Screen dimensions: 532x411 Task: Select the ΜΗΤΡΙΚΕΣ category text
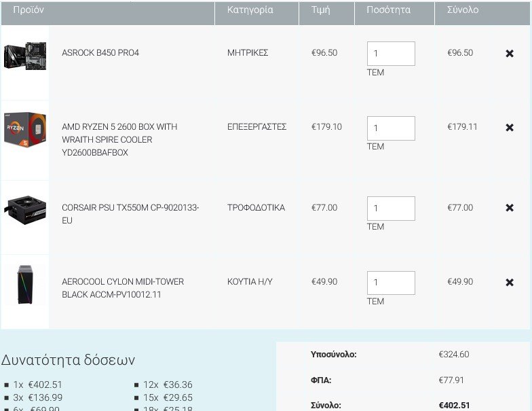pos(248,53)
